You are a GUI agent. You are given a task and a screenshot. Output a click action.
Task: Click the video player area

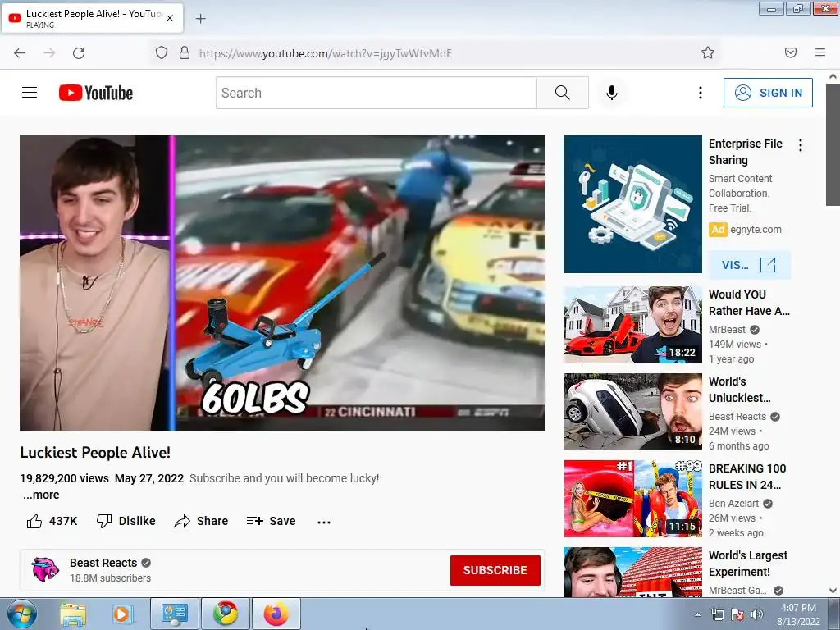(x=282, y=283)
